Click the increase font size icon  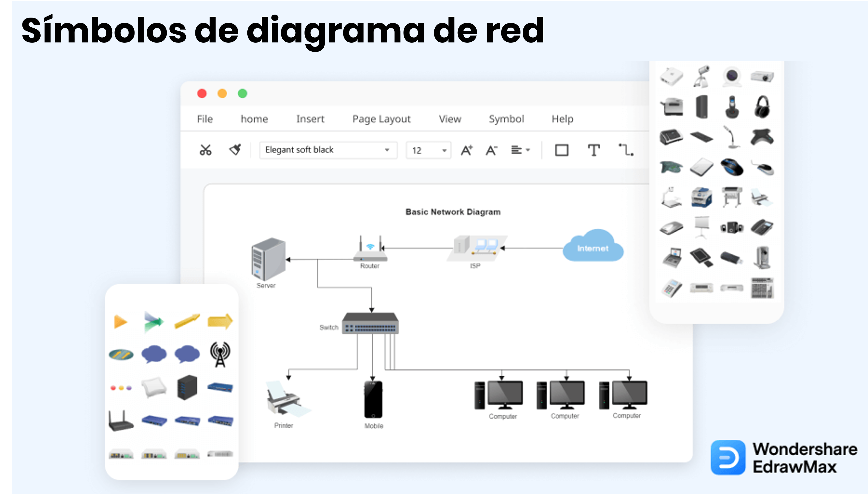467,150
